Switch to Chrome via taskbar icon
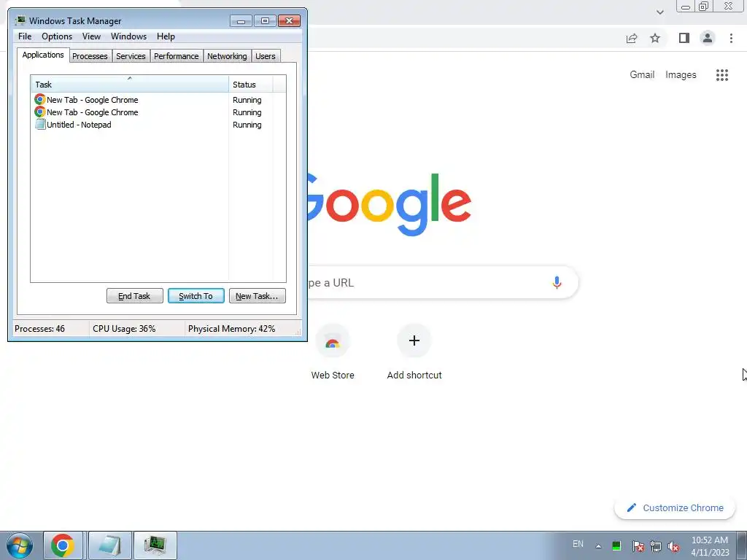The height and width of the screenshot is (560, 747). tap(63, 545)
